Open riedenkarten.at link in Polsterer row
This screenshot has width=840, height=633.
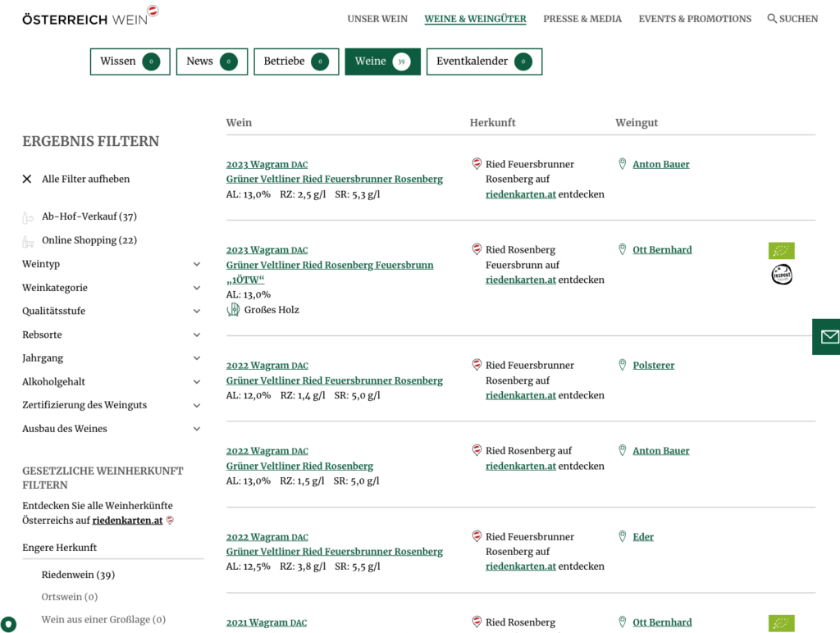click(x=521, y=395)
